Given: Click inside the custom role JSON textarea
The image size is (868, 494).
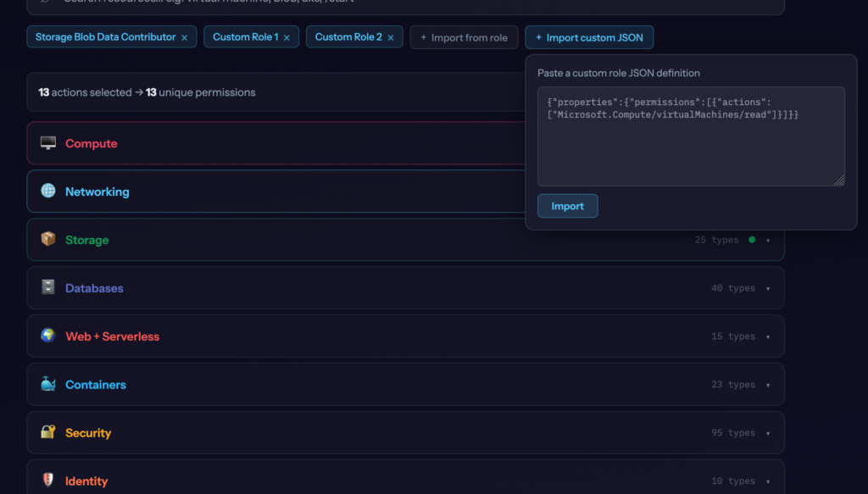Looking at the screenshot, I should (690, 144).
